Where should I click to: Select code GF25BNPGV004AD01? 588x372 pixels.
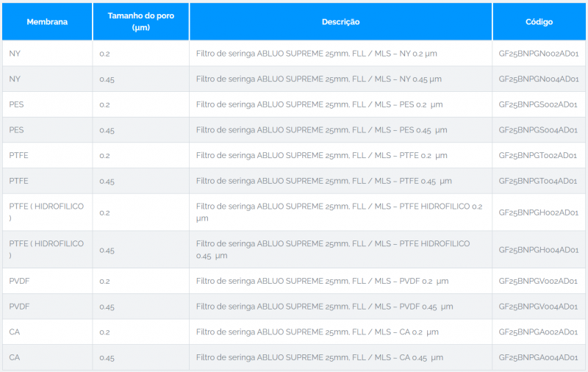click(x=538, y=307)
